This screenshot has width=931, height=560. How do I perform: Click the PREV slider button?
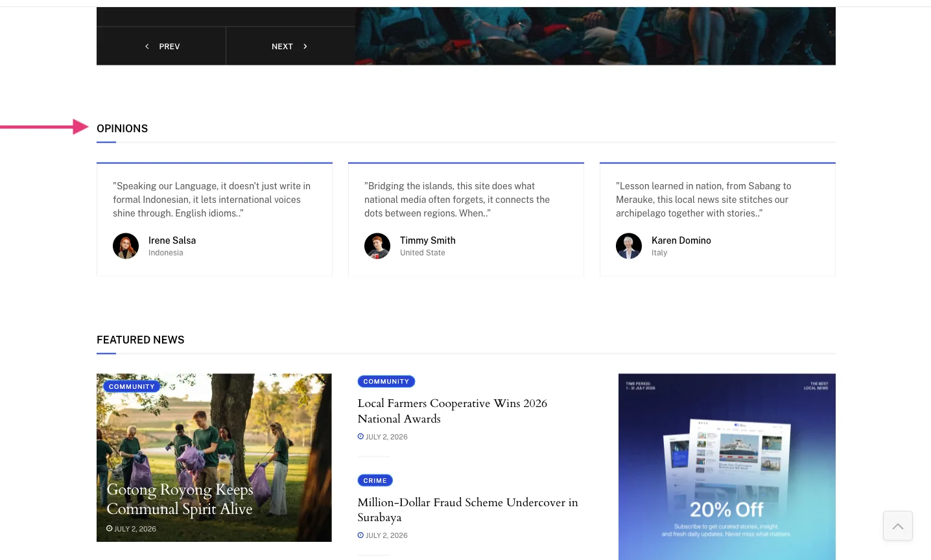(x=161, y=46)
